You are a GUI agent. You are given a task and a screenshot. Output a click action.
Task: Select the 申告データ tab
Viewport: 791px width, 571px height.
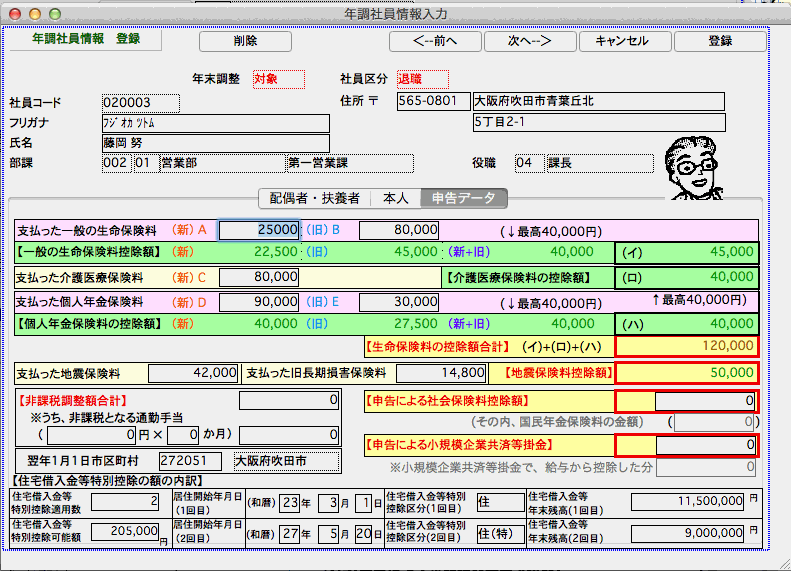pyautogui.click(x=463, y=198)
